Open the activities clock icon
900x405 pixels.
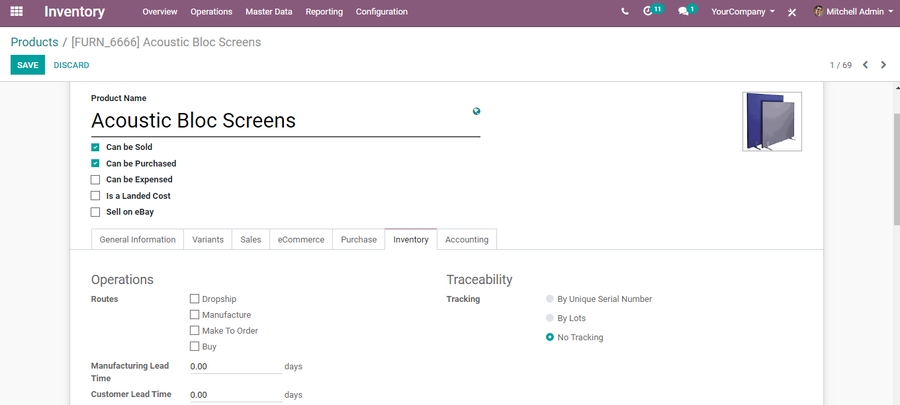tap(649, 12)
